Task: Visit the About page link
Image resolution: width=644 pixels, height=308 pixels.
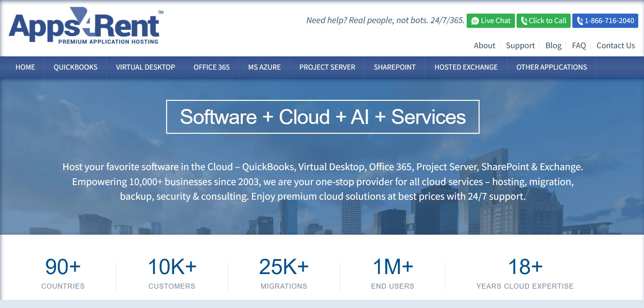Action: (x=484, y=46)
